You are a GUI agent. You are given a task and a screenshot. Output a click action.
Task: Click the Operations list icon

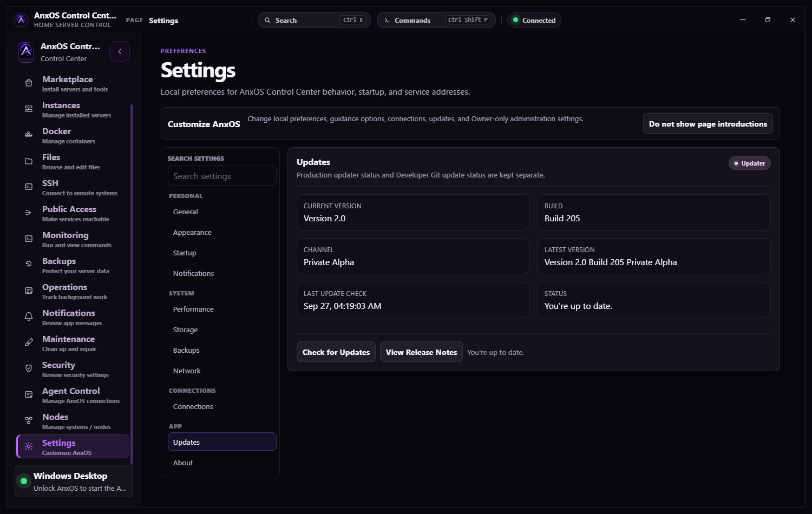point(29,291)
